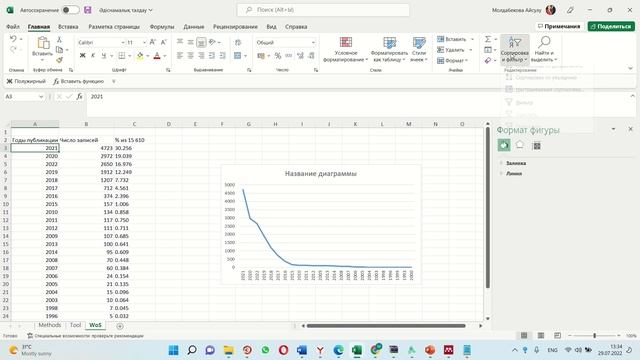Screen dimensions: 640x360
Task: Open the Файл menu
Action: [x=13, y=27]
